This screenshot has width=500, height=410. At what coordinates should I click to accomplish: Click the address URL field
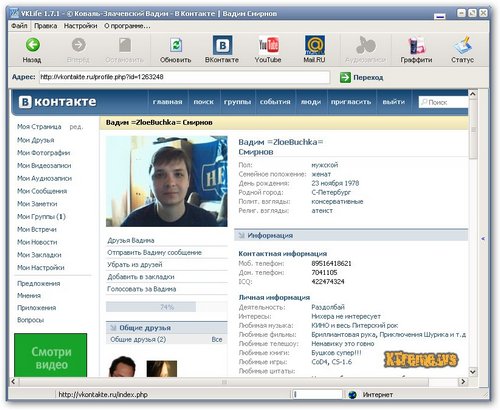point(184,77)
